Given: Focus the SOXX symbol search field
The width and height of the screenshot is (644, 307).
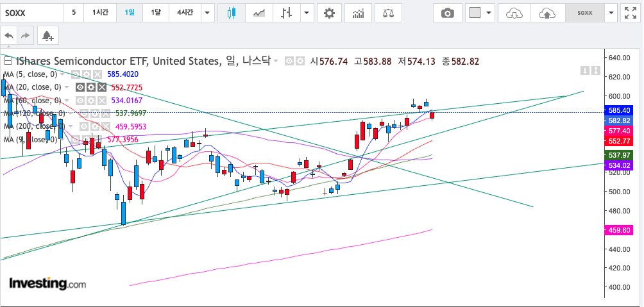Looking at the screenshot, I should (32, 13).
